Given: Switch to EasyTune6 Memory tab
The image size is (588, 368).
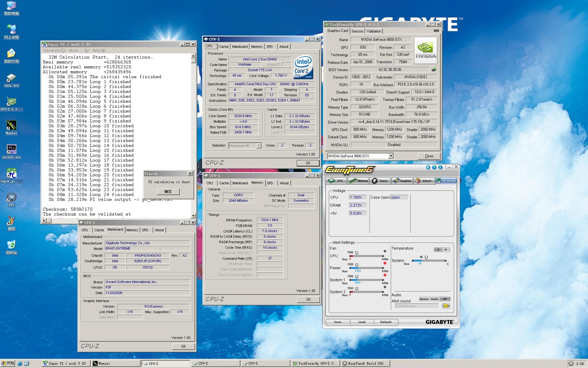Looking at the screenshot, I should pyautogui.click(x=358, y=181).
